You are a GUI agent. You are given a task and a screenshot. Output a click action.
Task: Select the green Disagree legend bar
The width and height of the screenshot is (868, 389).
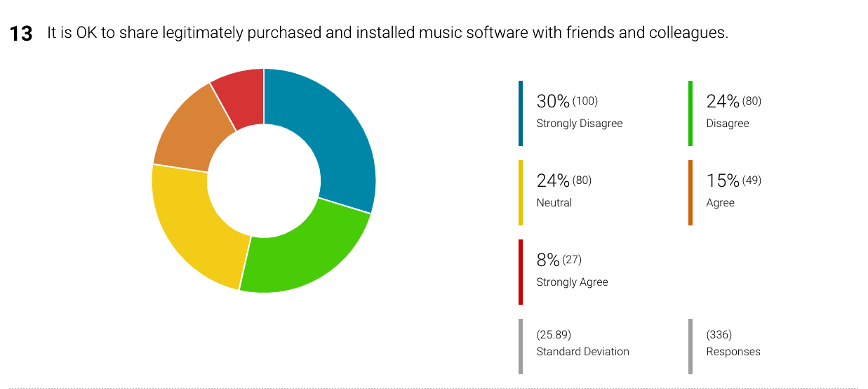690,113
